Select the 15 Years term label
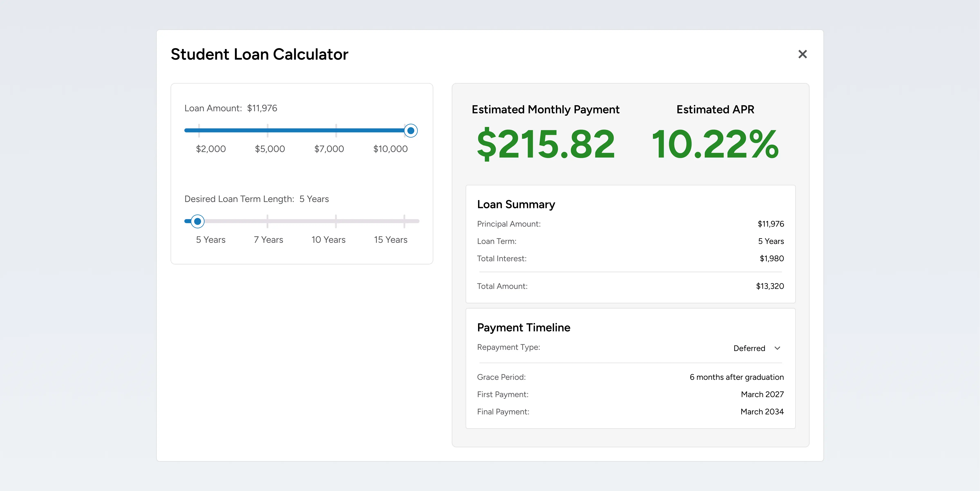980x491 pixels. (390, 240)
